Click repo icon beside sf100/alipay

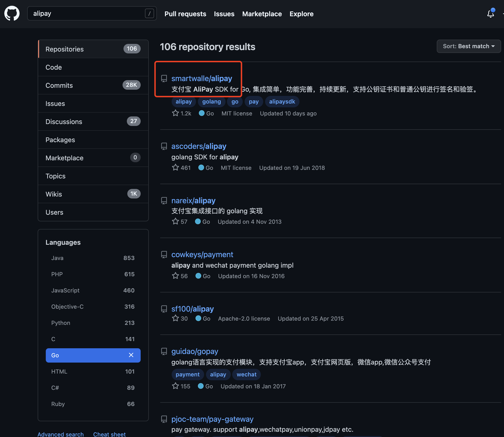point(164,309)
